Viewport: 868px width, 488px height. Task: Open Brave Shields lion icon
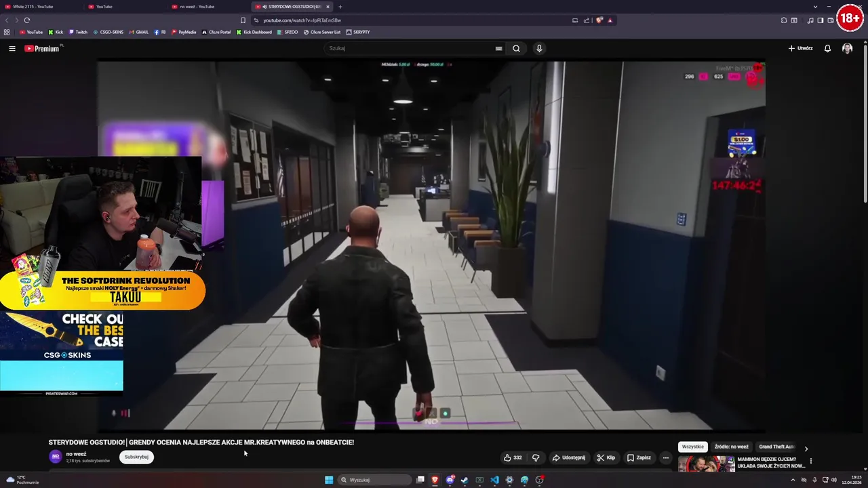(599, 20)
